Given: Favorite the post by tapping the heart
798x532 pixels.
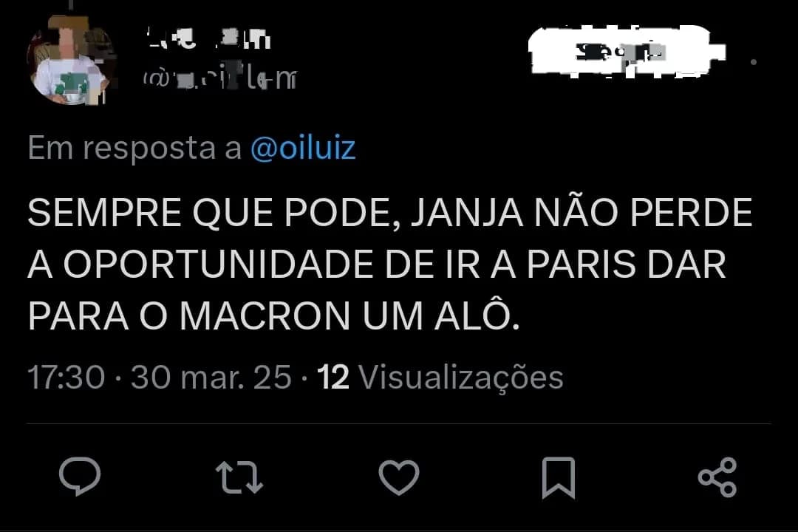Looking at the screenshot, I should (398, 477).
